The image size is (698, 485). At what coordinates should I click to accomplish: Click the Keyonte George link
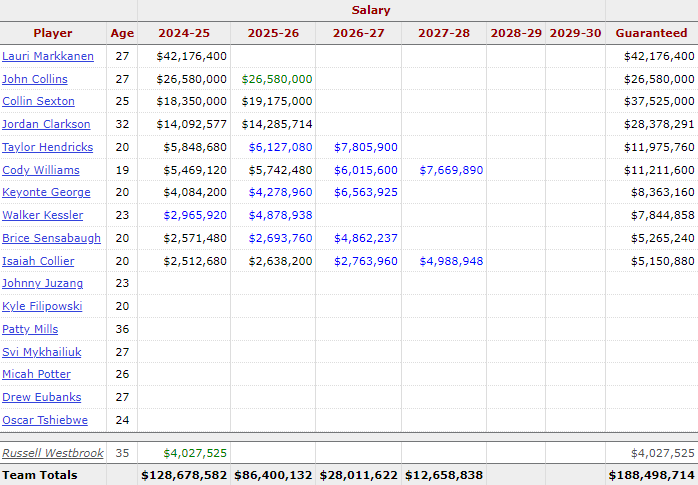(46, 193)
